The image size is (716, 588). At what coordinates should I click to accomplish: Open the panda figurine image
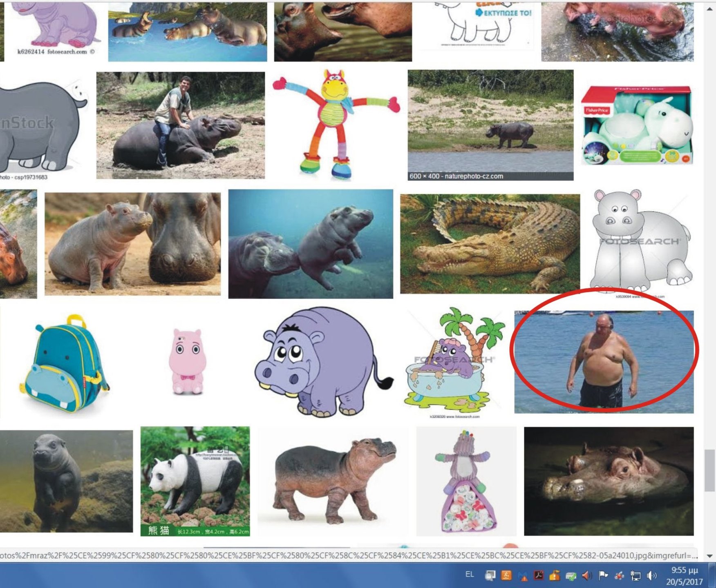click(195, 481)
